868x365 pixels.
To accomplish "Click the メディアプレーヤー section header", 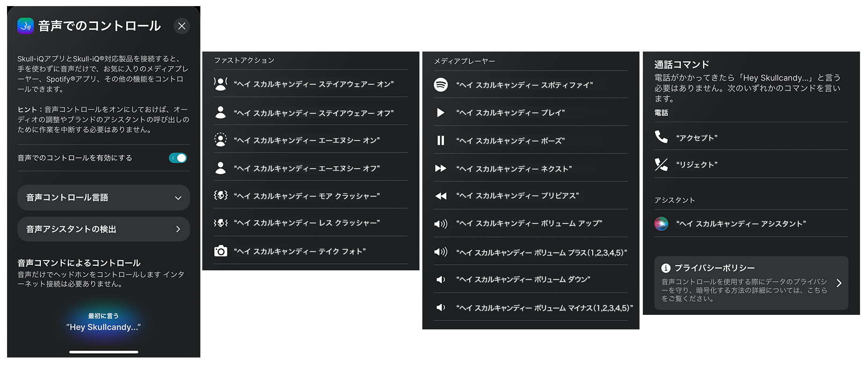I will [x=464, y=61].
